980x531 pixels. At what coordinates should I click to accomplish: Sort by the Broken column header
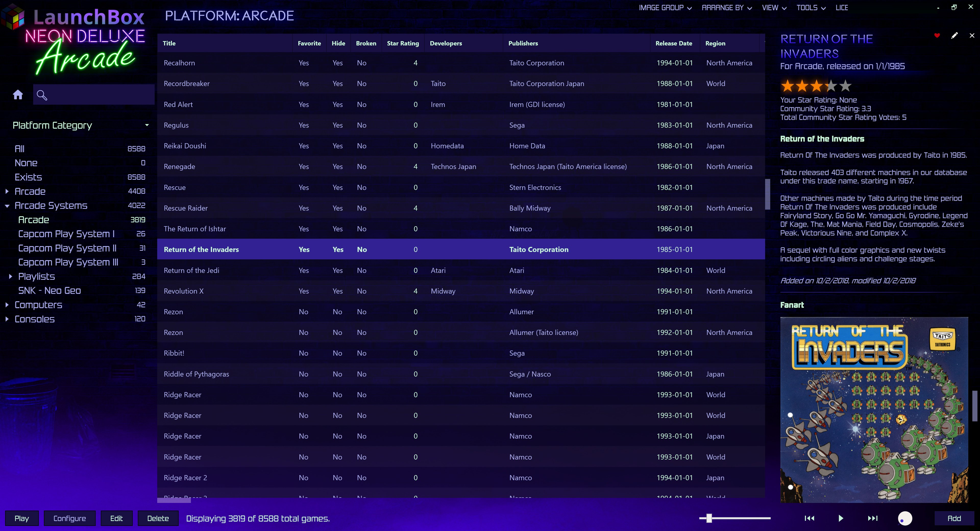pos(366,43)
